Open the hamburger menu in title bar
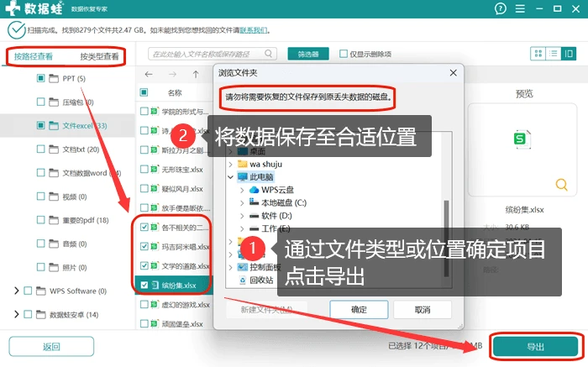The image size is (588, 367). [520, 8]
